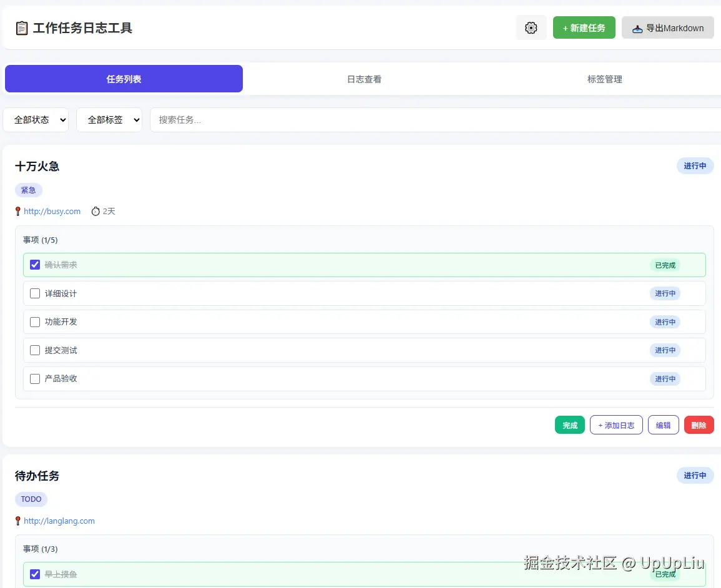Click the TODO tag badge
Image resolution: width=721 pixels, height=588 pixels.
point(31,499)
